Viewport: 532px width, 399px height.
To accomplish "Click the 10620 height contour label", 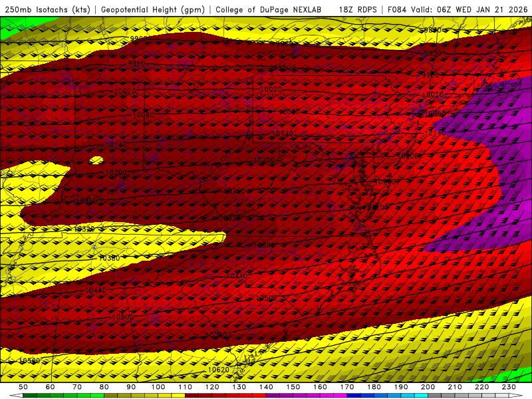I will click(219, 370).
